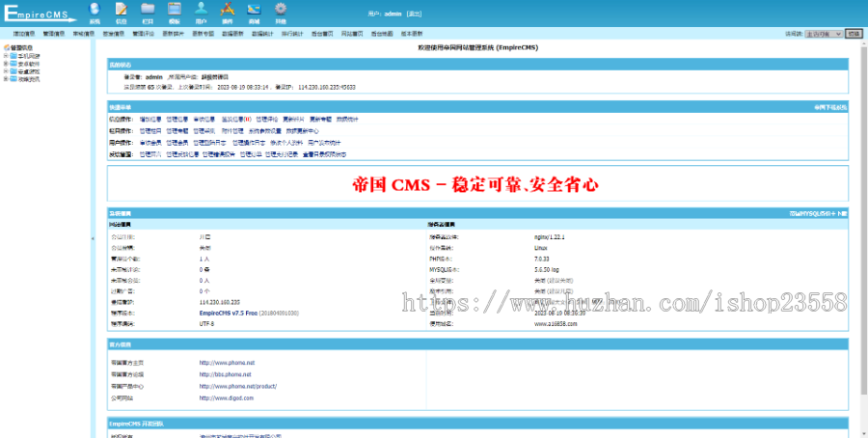868x438 pixels.
Task: Select 管理评论 in the top submenu bar
Action: tap(143, 34)
